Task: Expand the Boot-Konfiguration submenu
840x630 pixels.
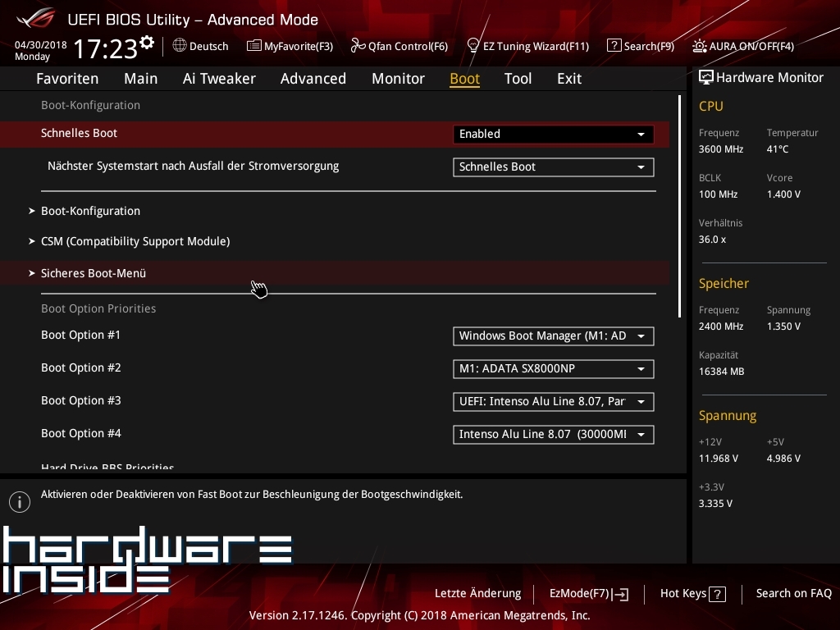Action: pyautogui.click(x=90, y=211)
